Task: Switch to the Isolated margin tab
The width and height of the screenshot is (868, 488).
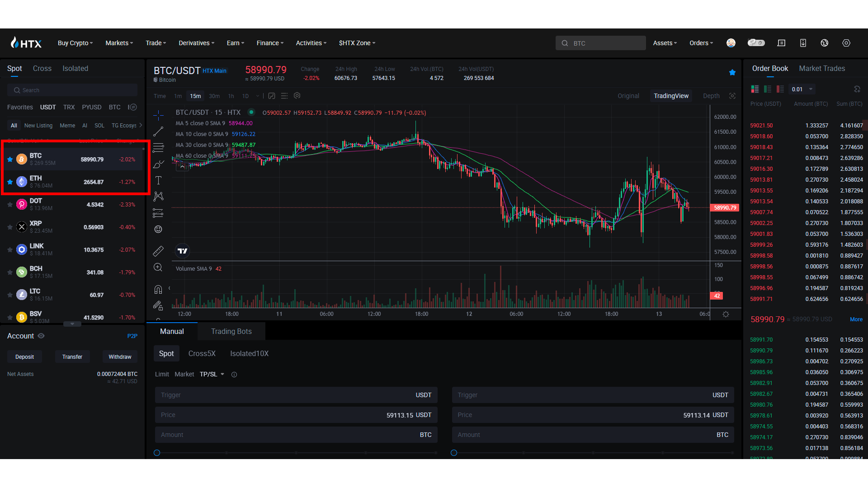Action: 75,68
